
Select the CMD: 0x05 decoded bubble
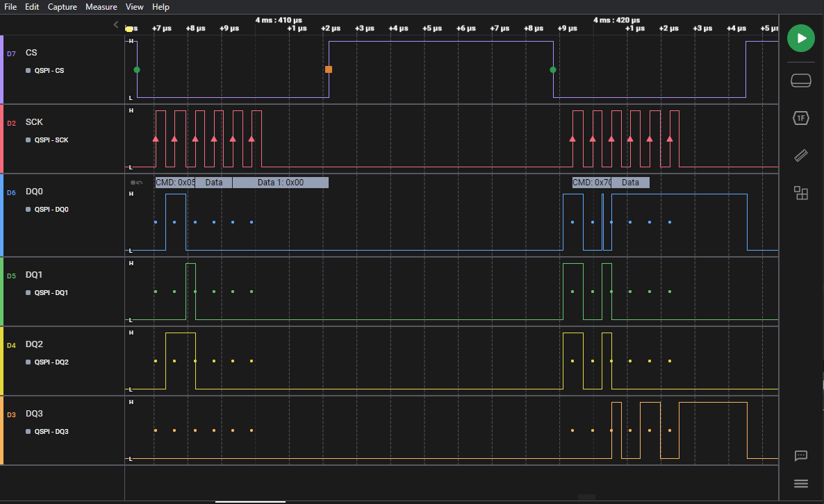pyautogui.click(x=175, y=182)
